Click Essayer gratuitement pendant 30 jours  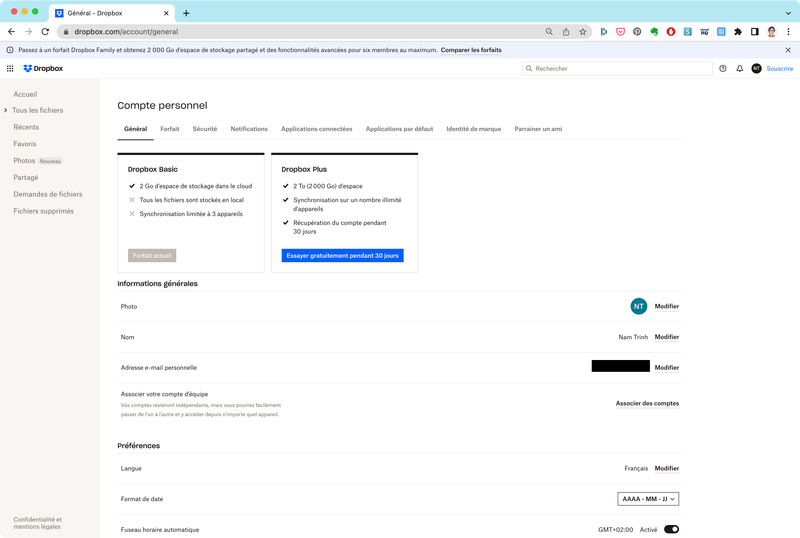tap(342, 256)
